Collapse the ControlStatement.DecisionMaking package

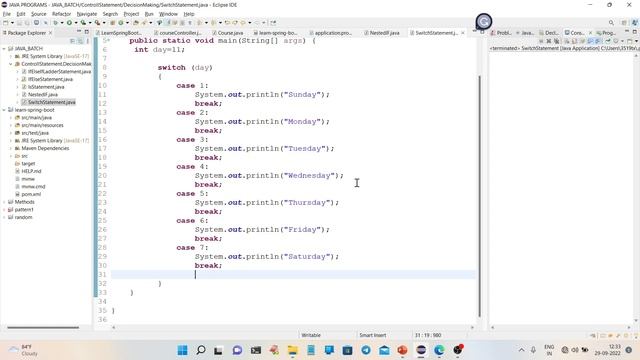click(x=11, y=64)
